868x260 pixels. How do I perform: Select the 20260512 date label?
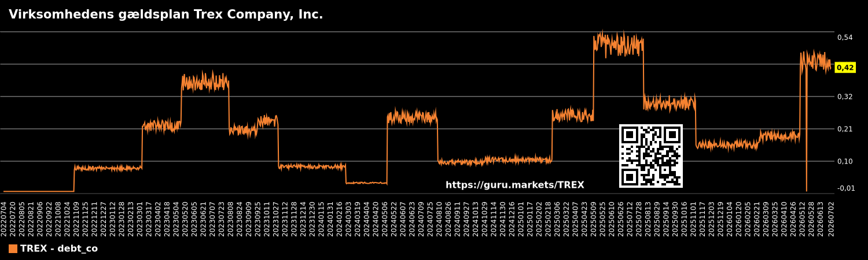(x=803, y=218)
